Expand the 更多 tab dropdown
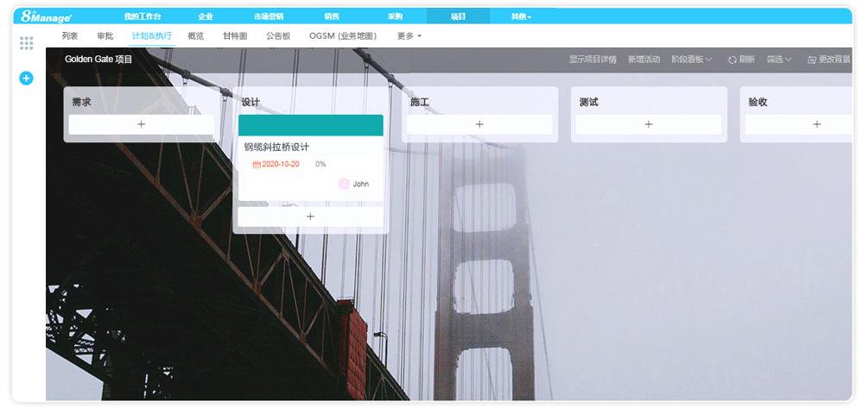 click(x=409, y=36)
